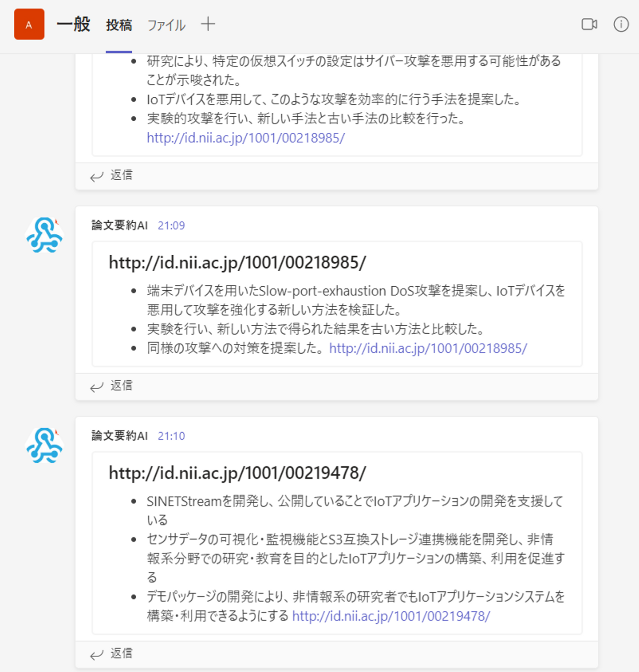Click the 一般 channel name
The image size is (639, 672).
[74, 24]
